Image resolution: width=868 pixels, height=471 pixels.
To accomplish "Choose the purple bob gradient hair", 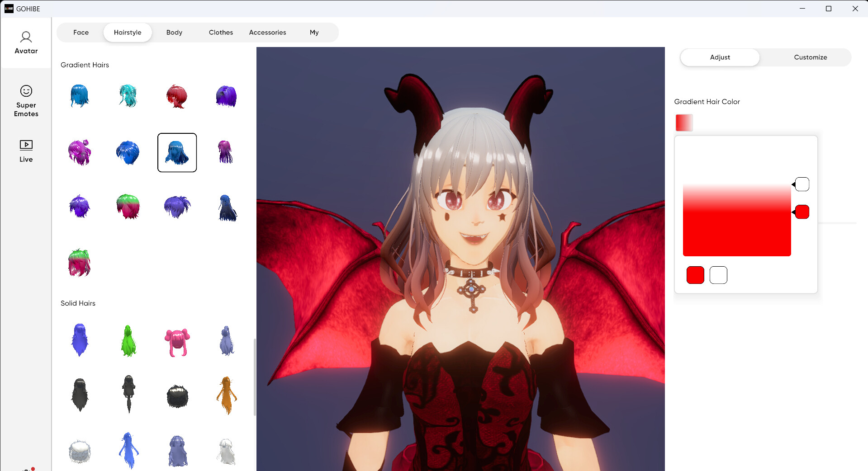I will pyautogui.click(x=226, y=96).
